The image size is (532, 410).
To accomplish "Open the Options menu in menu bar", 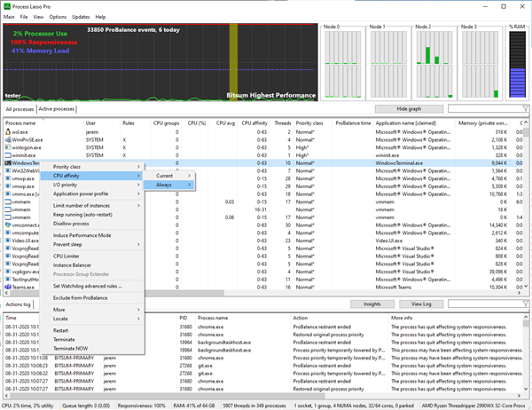I will pos(57,17).
